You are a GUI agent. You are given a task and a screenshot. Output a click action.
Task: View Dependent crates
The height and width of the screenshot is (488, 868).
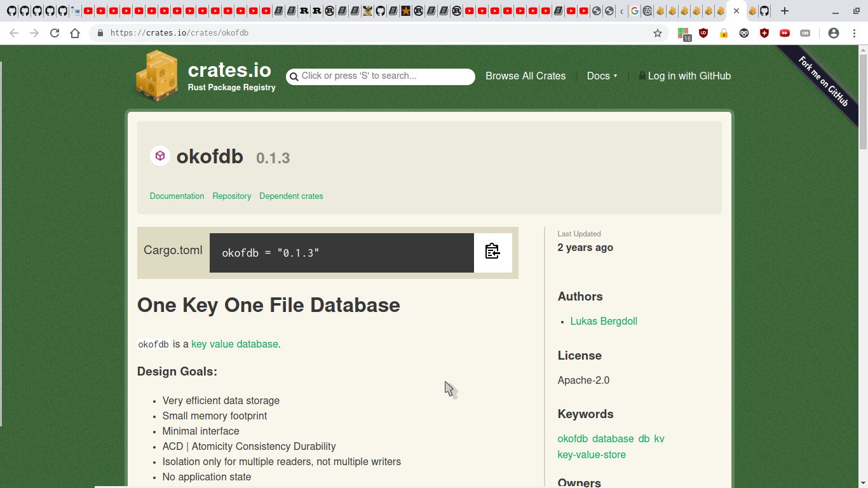point(291,196)
